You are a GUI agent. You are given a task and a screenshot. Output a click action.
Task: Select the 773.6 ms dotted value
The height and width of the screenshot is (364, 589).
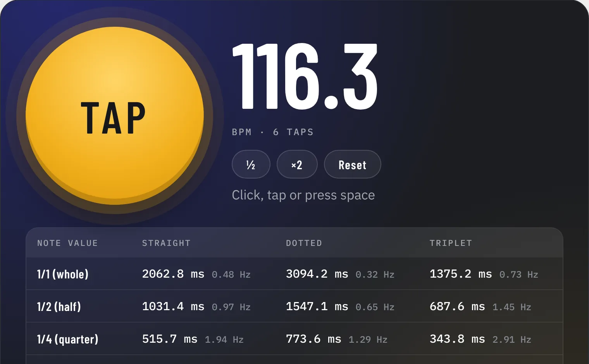pos(313,339)
